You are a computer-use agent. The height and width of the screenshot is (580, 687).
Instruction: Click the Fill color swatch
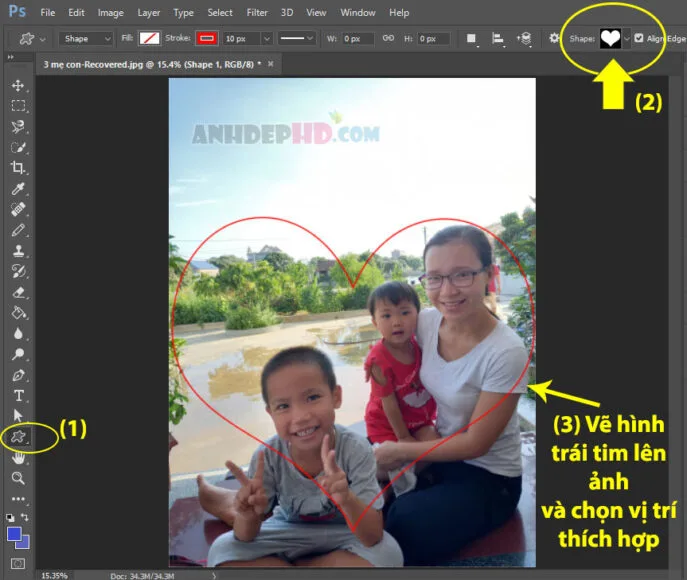coord(149,39)
